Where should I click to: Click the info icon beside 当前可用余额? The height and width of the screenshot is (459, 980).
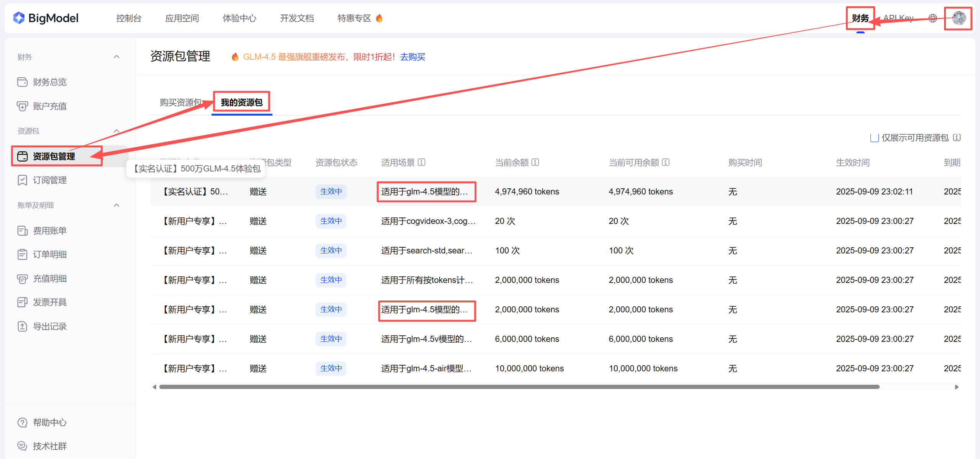(x=666, y=162)
